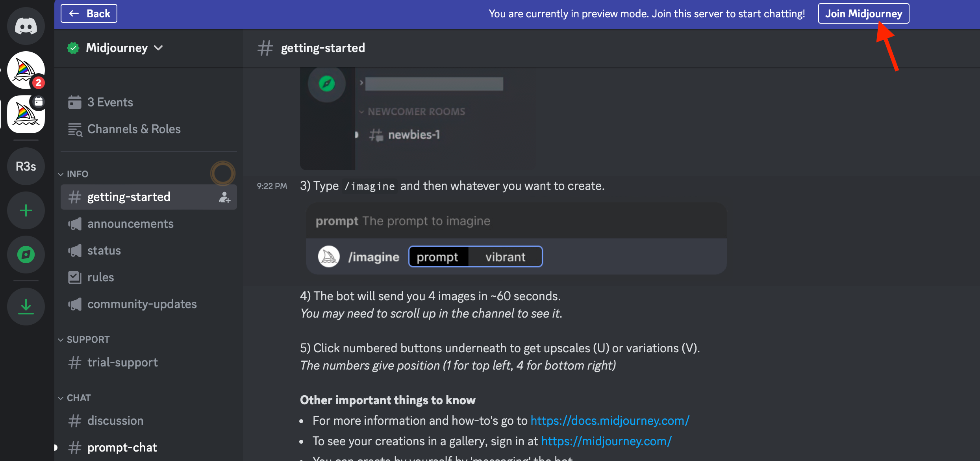Open the docs.midjourney.com link
Viewport: 980px width, 461px height.
pos(609,421)
